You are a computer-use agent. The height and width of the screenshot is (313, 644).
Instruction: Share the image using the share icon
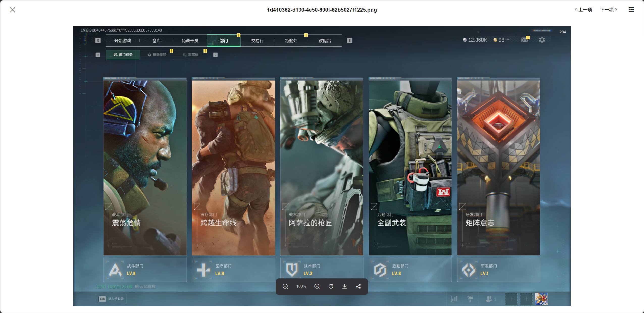(358, 286)
